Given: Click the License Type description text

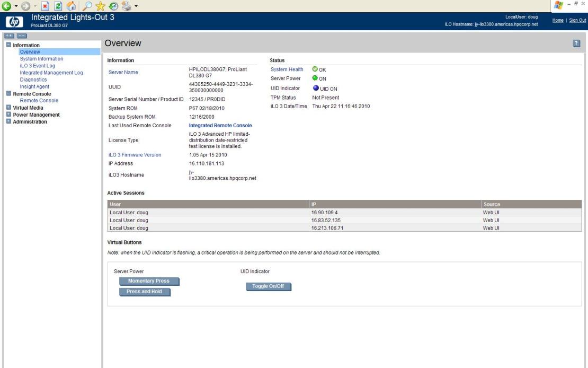Looking at the screenshot, I should (219, 140).
